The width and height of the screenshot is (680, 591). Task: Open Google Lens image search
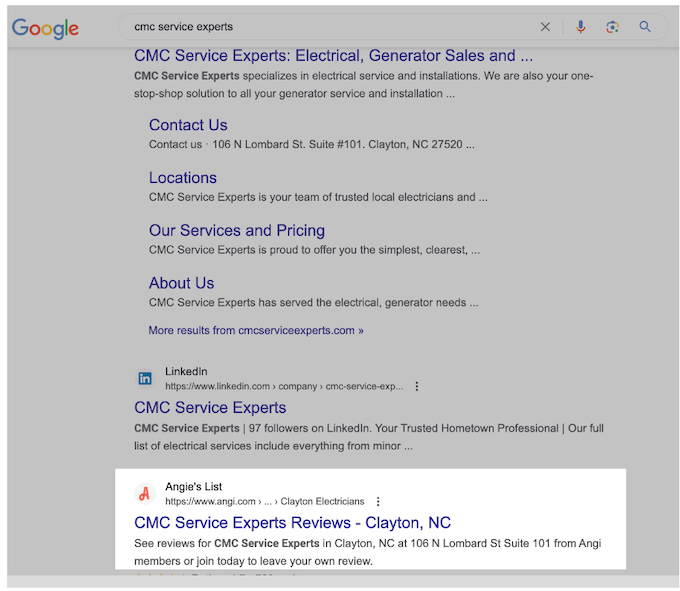pyautogui.click(x=612, y=27)
